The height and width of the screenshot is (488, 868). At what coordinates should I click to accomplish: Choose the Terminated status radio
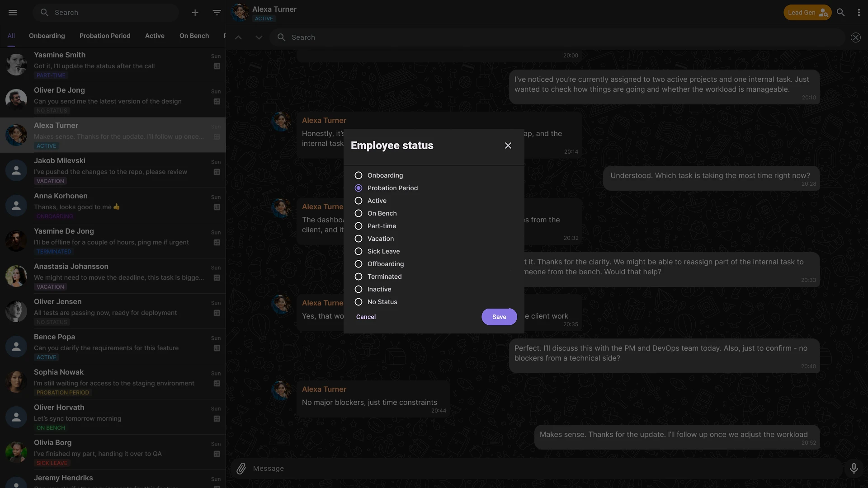pyautogui.click(x=359, y=277)
